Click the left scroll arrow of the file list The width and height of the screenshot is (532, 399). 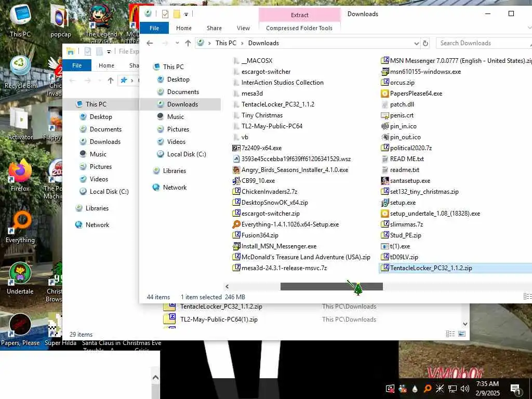pyautogui.click(x=227, y=287)
